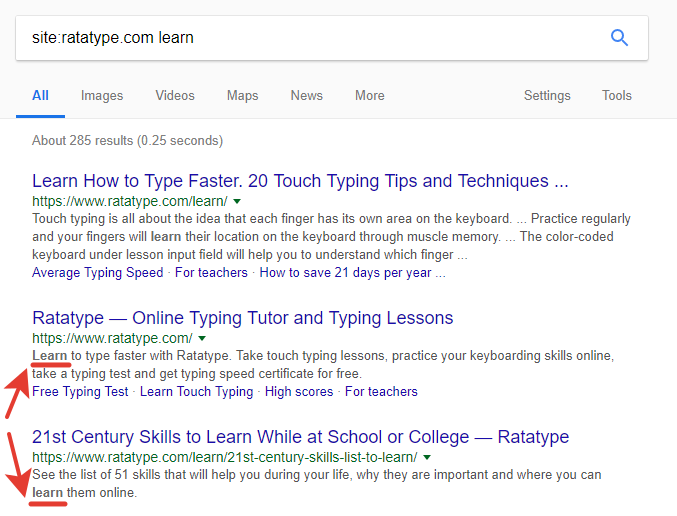The height and width of the screenshot is (516, 677).
Task: Open the News tab
Action: [307, 95]
